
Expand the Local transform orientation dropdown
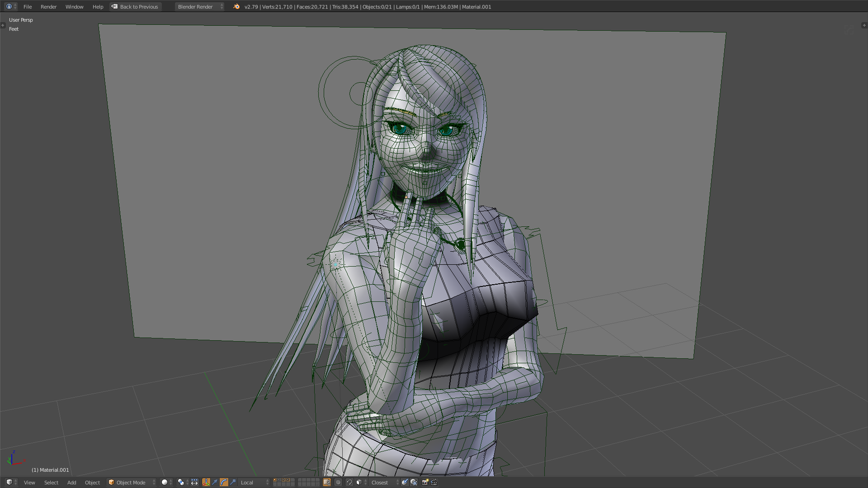point(254,482)
